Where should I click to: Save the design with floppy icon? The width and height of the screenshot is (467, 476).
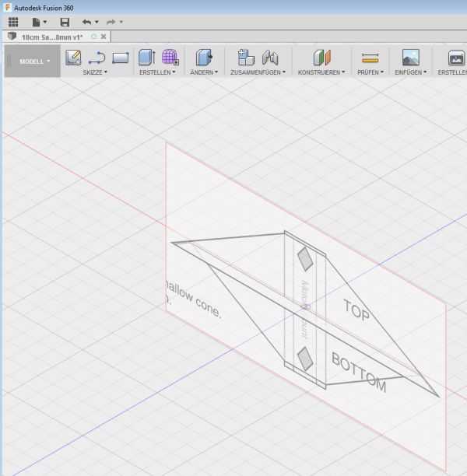[x=65, y=22]
